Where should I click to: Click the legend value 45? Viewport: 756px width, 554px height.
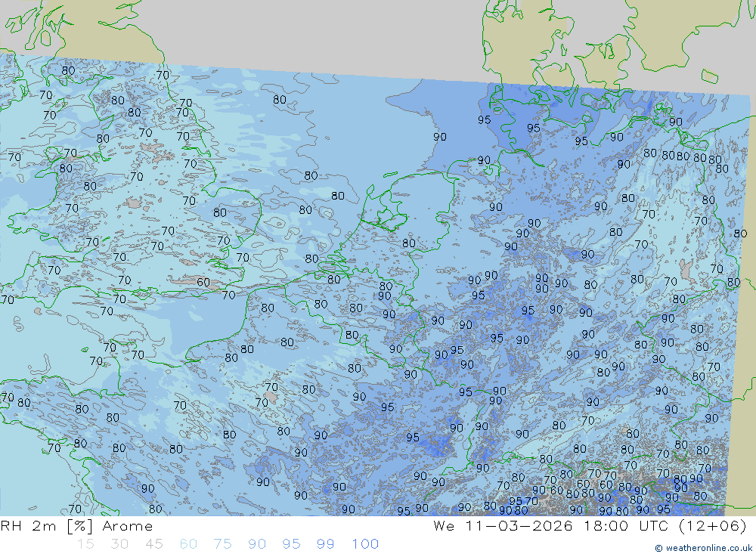tap(153, 544)
